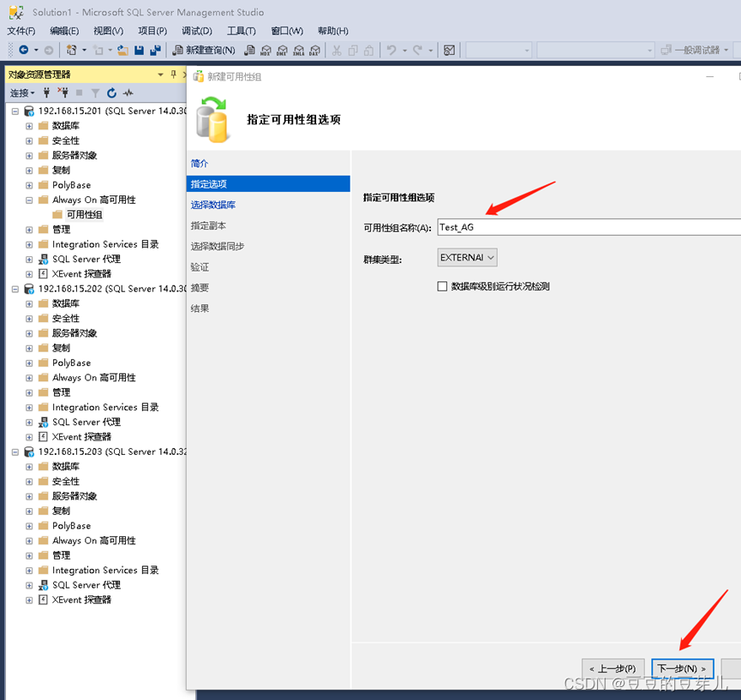Open the 调试(D) menu

coord(196,31)
